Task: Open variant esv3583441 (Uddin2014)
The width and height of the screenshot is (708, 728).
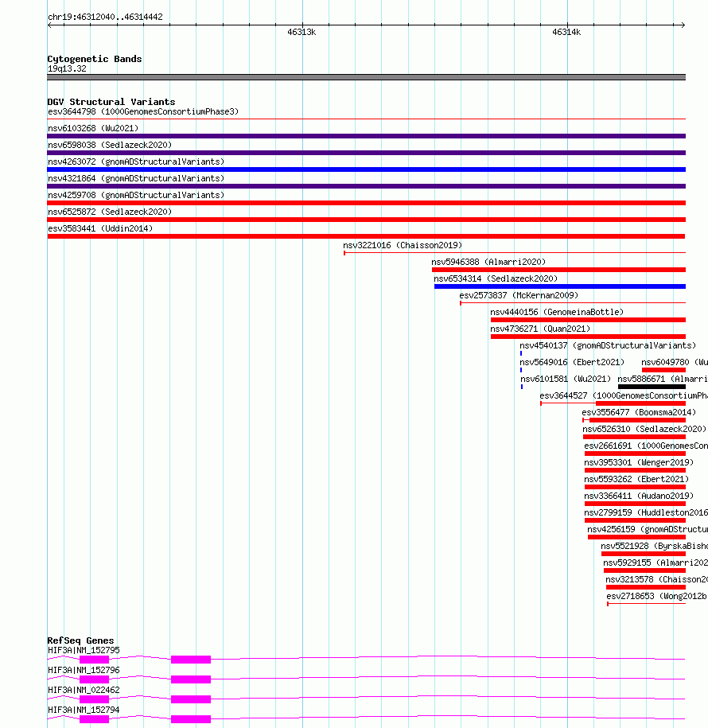Action: 100,229
